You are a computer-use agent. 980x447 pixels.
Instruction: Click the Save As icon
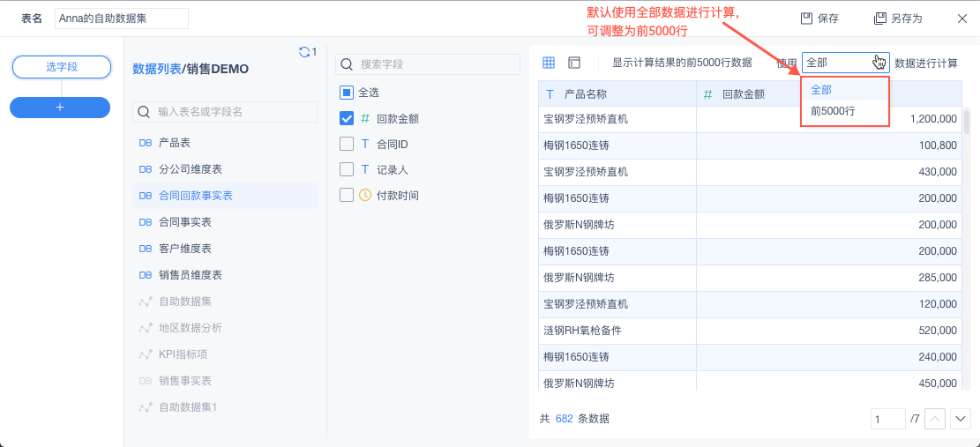[x=879, y=19]
